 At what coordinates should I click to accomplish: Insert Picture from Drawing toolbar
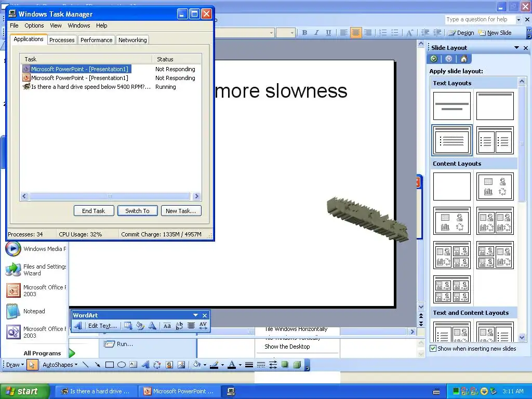point(181,365)
